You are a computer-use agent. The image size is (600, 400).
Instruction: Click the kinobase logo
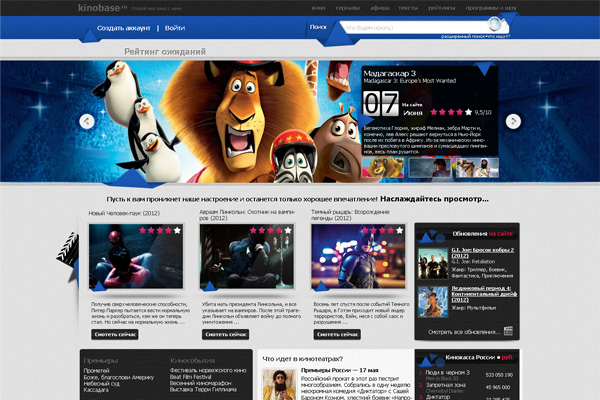click(x=102, y=8)
